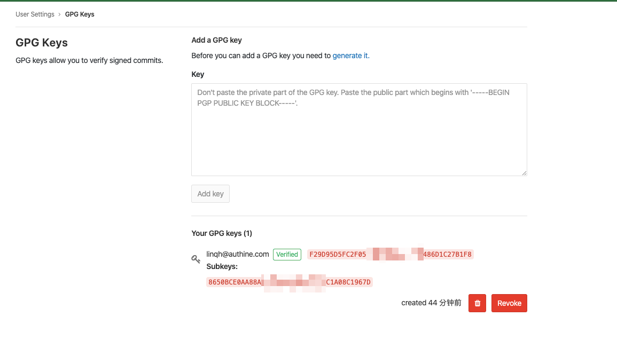This screenshot has width=617, height=364.
Task: Click the linqh@authine.com email address
Action: [x=238, y=254]
